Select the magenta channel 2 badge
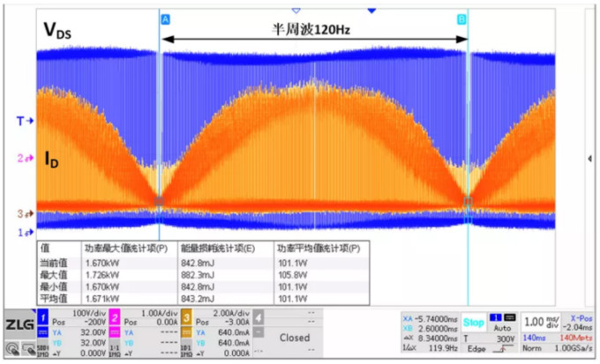The height and width of the screenshot is (364, 600). 115,316
